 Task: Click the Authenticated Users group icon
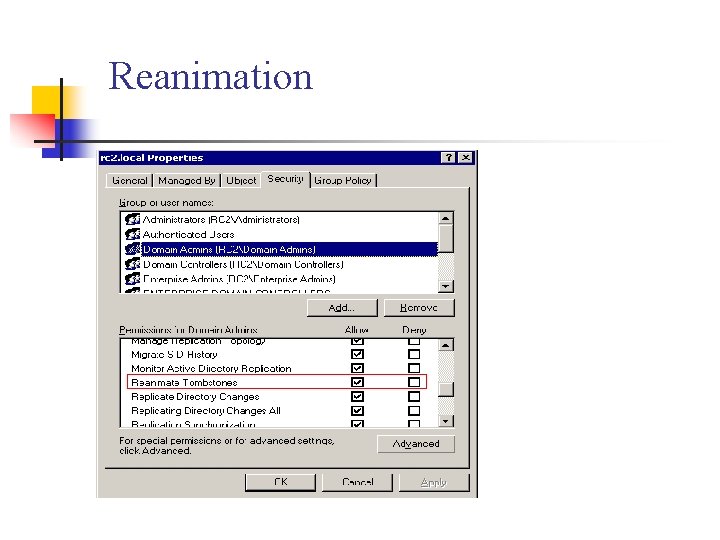tap(132, 234)
